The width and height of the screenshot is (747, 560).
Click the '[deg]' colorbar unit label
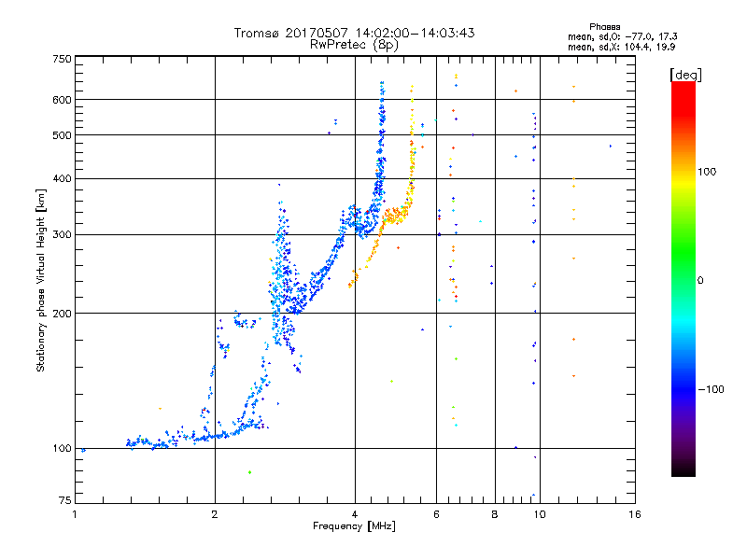685,75
